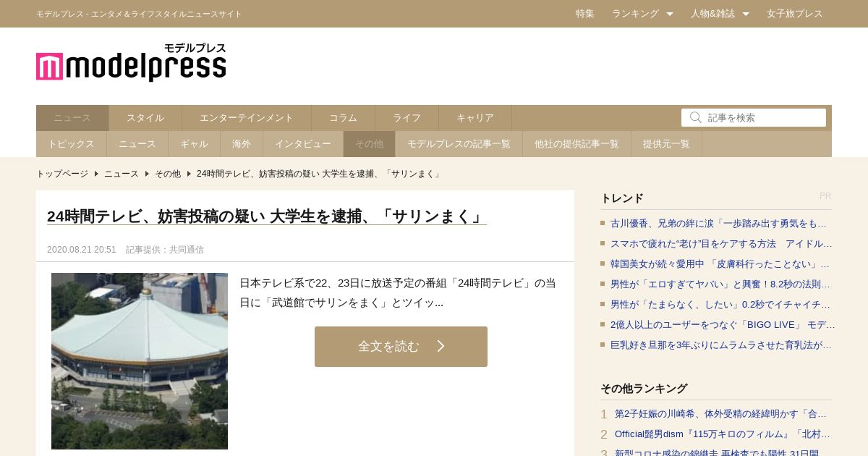Expand the 人物&雑誌 dropdown menu
The width and height of the screenshot is (868, 456).
point(720,14)
